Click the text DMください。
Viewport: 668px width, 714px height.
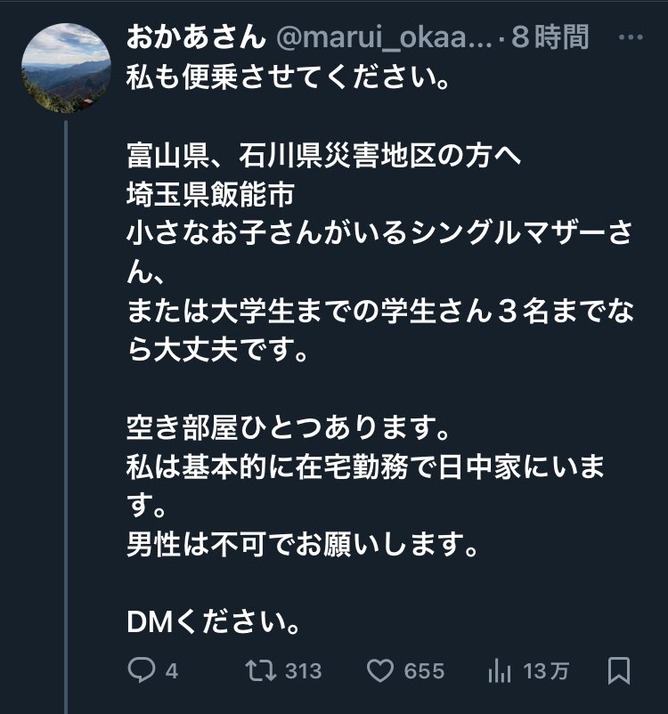(x=213, y=622)
